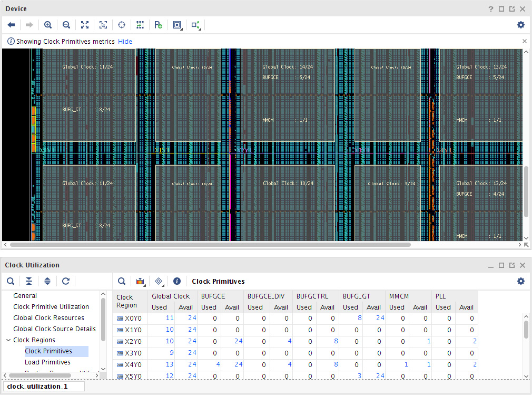The width and height of the screenshot is (532, 395).
Task: Collapse all rows in the Clock Utilization tree
Action: pos(29,281)
